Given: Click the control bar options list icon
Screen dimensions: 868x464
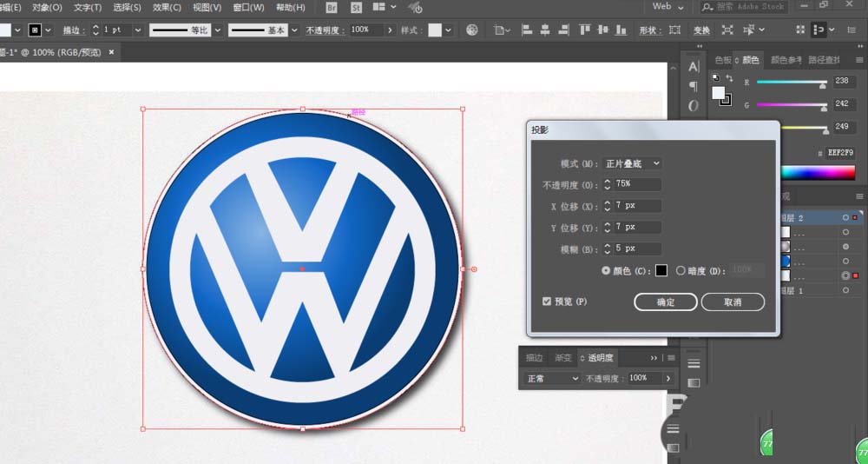Looking at the screenshot, I should [852, 30].
